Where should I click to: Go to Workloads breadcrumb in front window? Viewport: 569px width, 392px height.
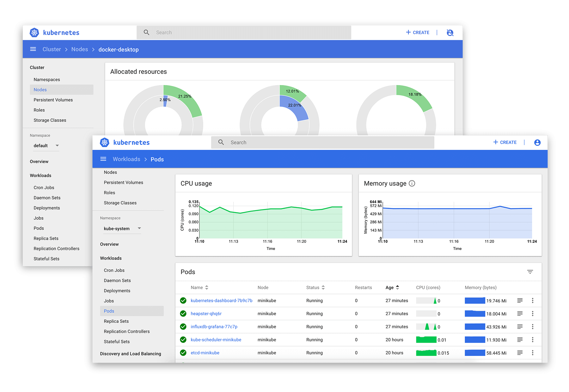(126, 159)
